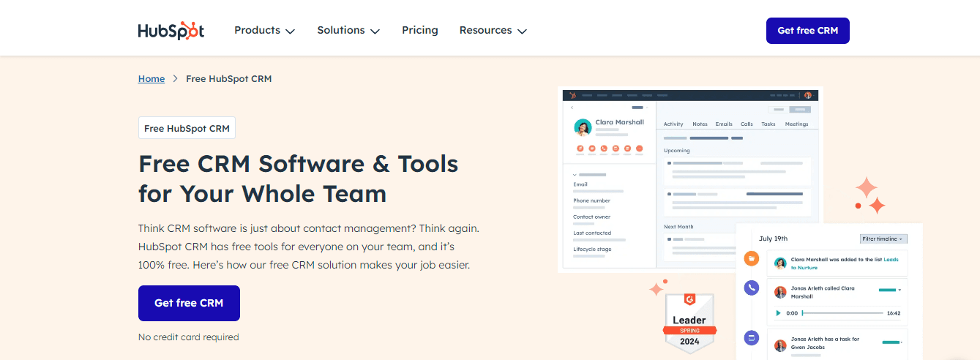Click Clara Marshall's profile photo in contact card
The image size is (980, 360).
583,128
